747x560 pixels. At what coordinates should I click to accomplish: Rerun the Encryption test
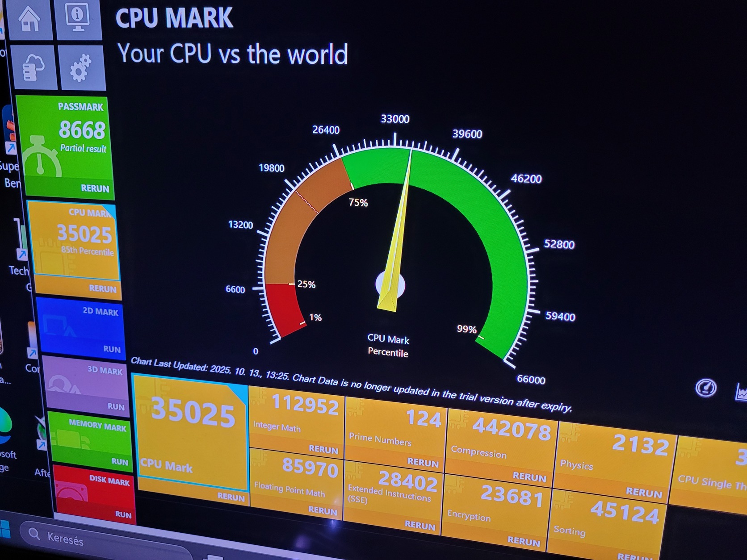click(524, 541)
